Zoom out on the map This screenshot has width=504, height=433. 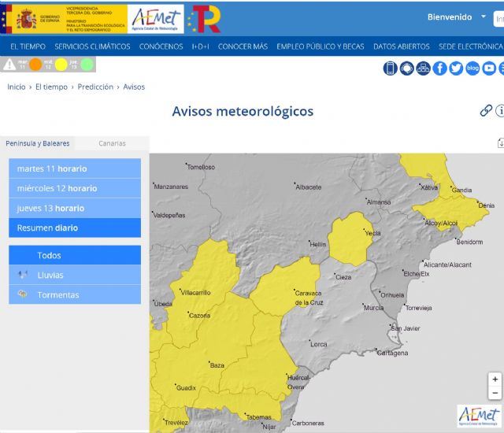(495, 393)
